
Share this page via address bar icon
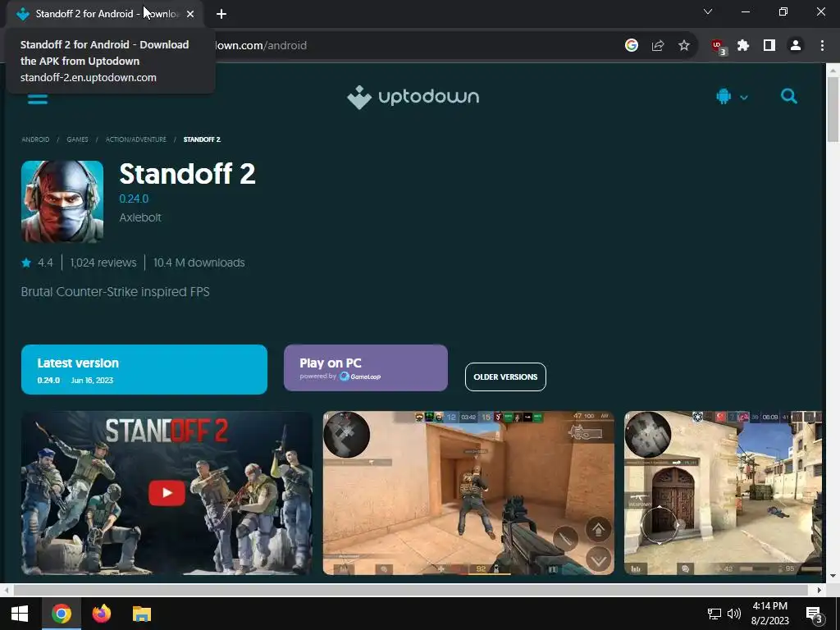[658, 46]
